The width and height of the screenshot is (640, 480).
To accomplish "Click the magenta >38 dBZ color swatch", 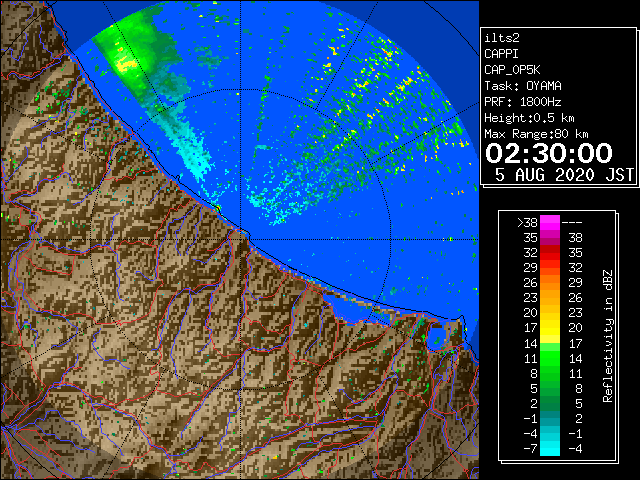I will pyautogui.click(x=549, y=222).
